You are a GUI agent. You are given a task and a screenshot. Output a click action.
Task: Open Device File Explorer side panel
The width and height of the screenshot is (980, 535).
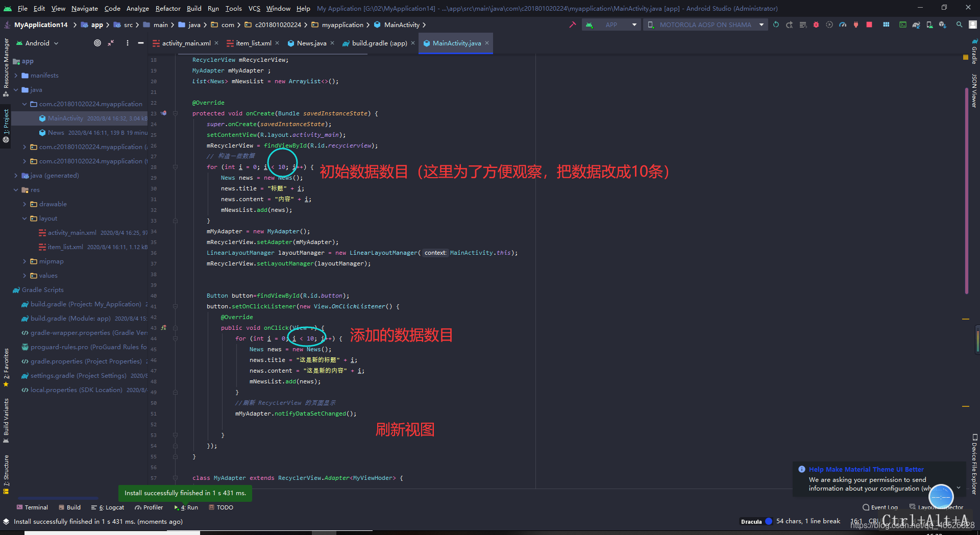tap(974, 464)
